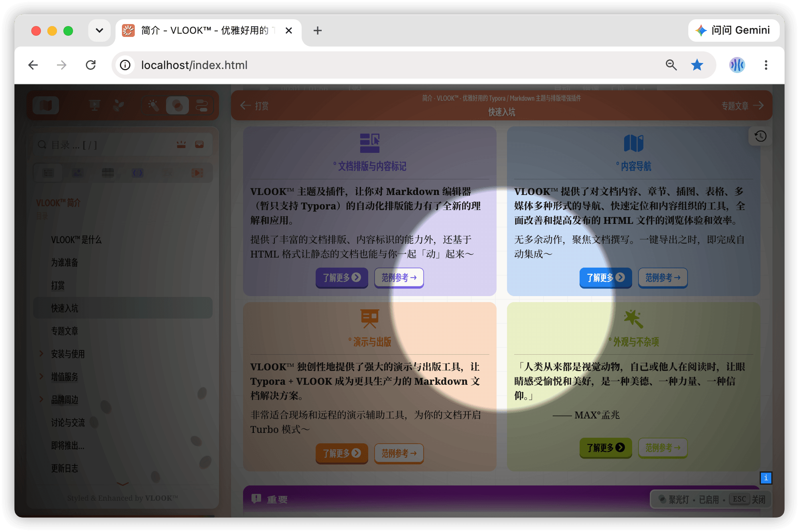
Task: Go forward in browser history
Action: coord(62,65)
